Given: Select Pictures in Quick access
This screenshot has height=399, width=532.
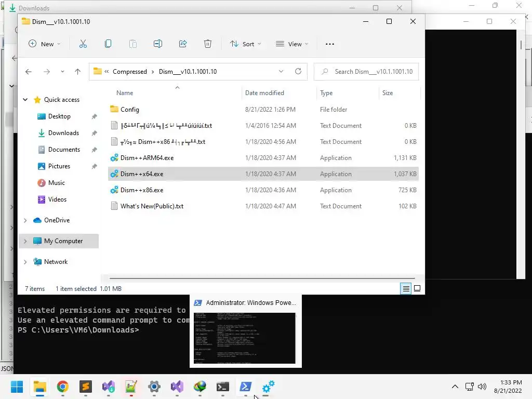Looking at the screenshot, I should point(59,166).
